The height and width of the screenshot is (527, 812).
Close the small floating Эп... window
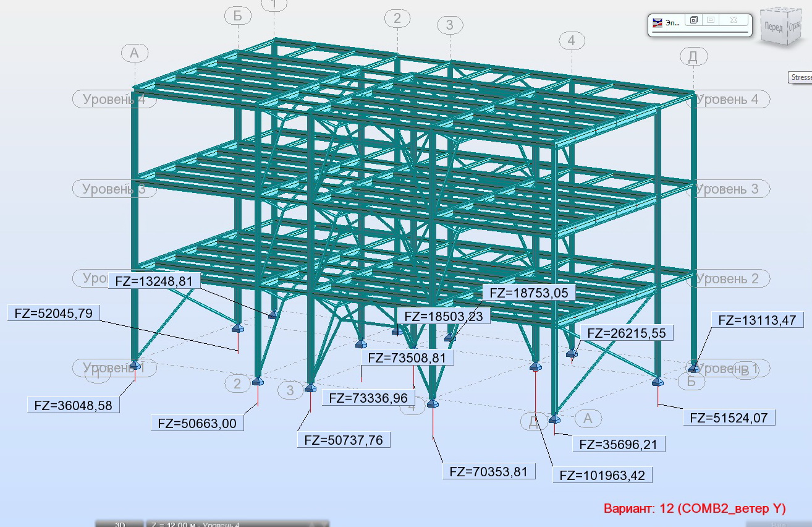(x=734, y=20)
